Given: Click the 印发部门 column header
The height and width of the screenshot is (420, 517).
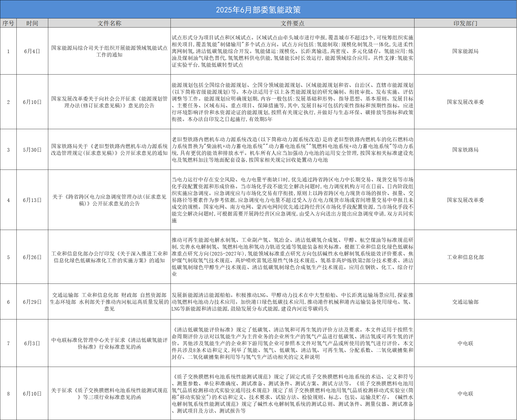Looking at the screenshot, I should tap(465, 23).
